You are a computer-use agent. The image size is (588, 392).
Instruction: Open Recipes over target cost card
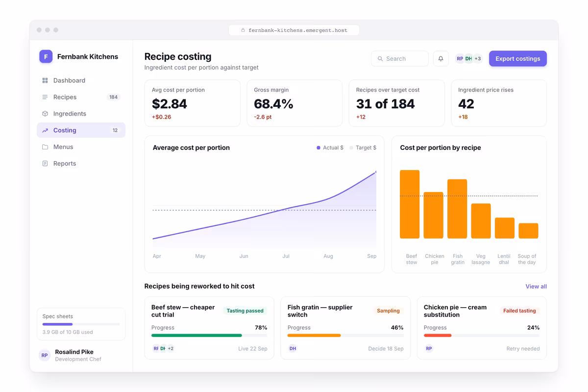pyautogui.click(x=397, y=103)
